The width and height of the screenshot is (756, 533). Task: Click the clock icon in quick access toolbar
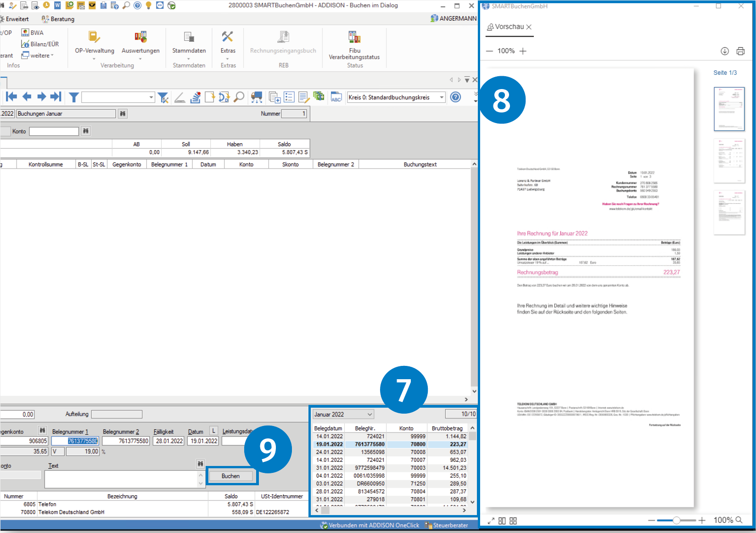[x=46, y=6]
